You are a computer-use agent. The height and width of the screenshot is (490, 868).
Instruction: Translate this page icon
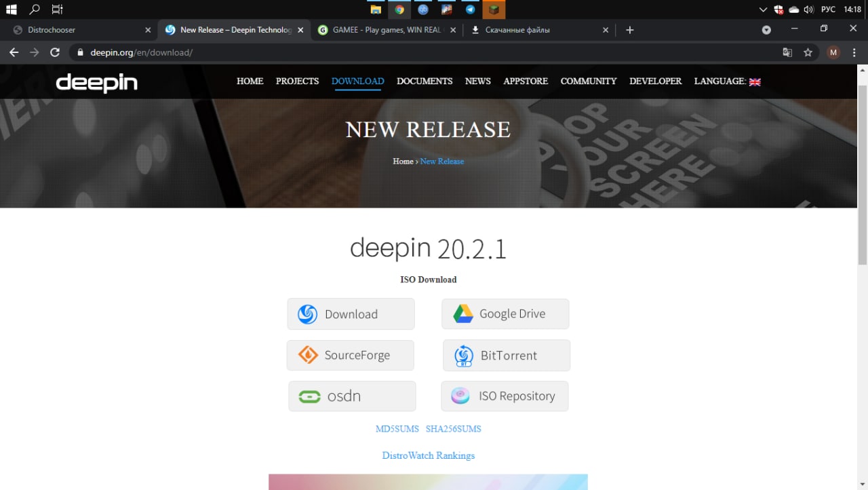tap(787, 52)
